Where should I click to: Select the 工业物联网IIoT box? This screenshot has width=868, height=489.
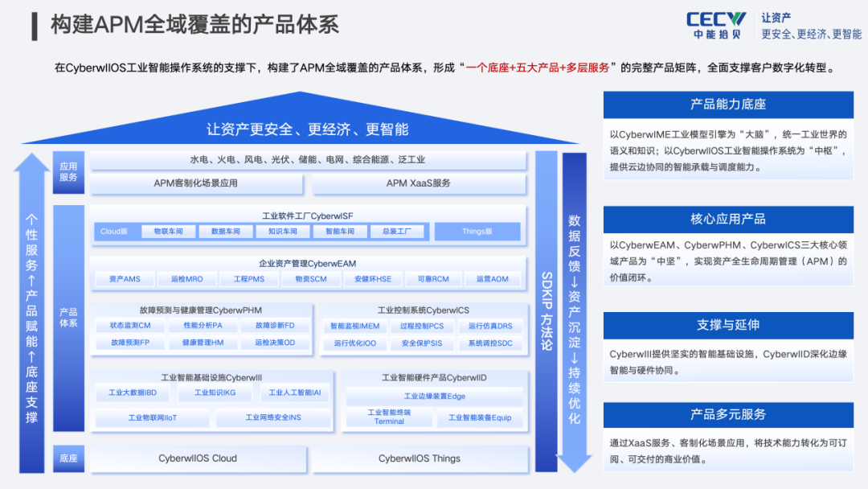152,417
